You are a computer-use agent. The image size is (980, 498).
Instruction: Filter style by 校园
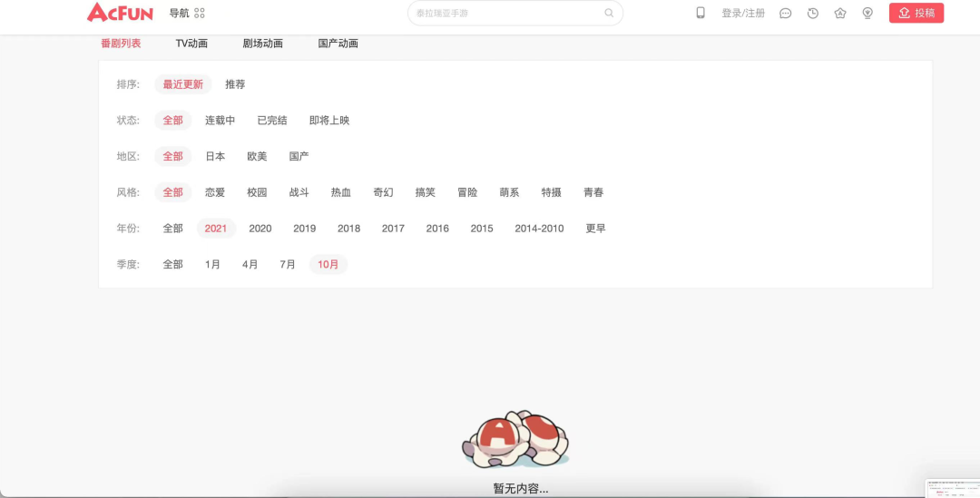[257, 192]
